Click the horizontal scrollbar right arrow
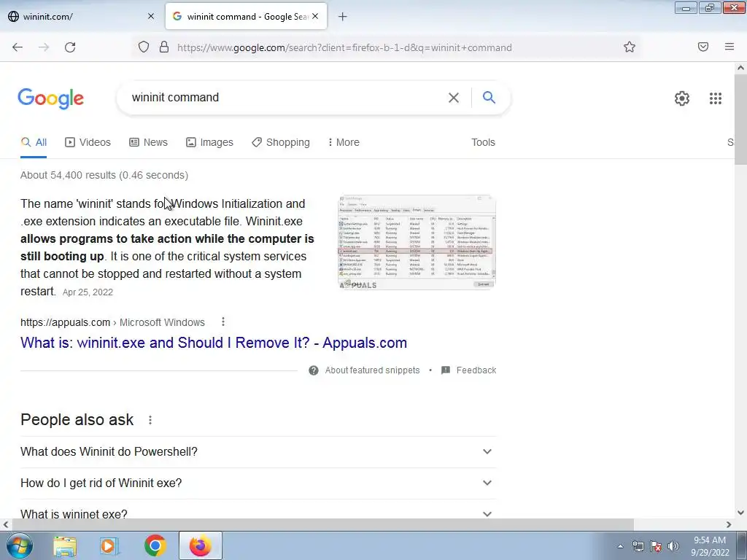 click(x=729, y=525)
